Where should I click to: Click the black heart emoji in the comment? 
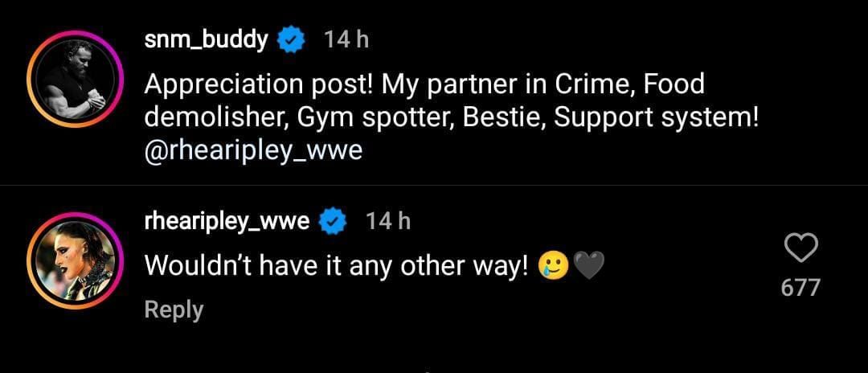coord(590,267)
